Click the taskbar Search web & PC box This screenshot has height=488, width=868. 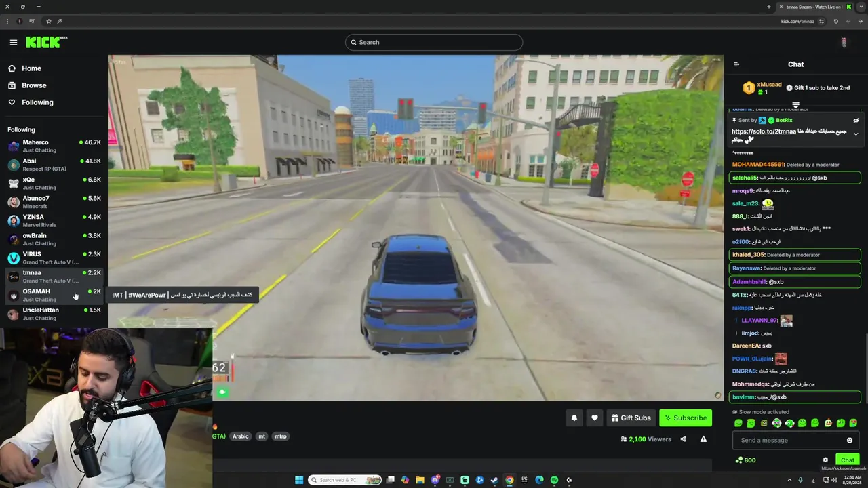[x=345, y=480]
